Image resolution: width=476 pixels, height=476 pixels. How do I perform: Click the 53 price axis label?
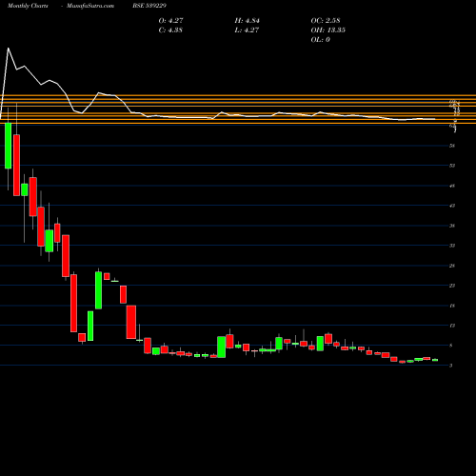[x=452, y=166]
